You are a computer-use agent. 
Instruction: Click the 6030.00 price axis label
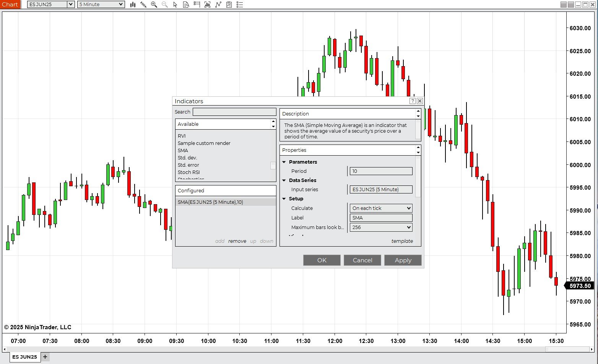tap(580, 28)
